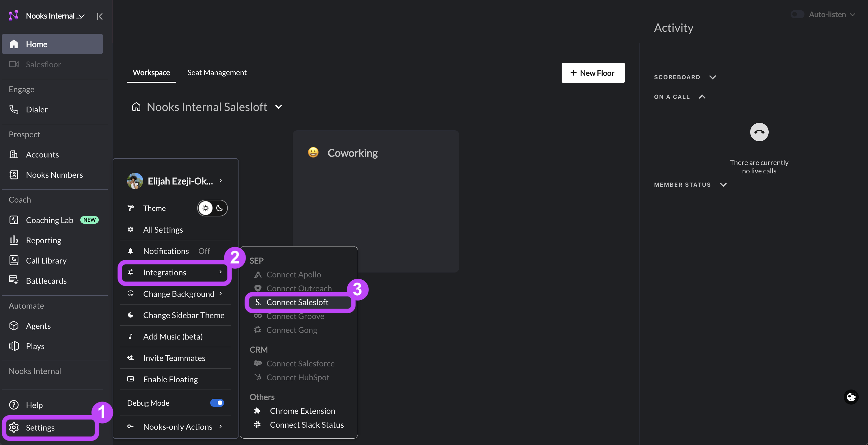Screen dimensions: 868x445
Task: Switch to the Seat Management tab
Action: point(217,73)
